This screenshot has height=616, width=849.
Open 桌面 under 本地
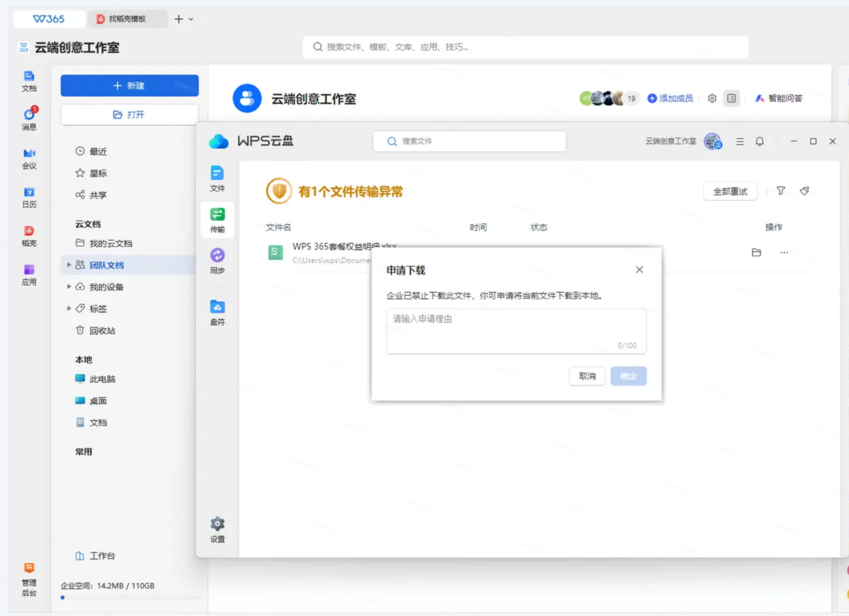pos(91,401)
